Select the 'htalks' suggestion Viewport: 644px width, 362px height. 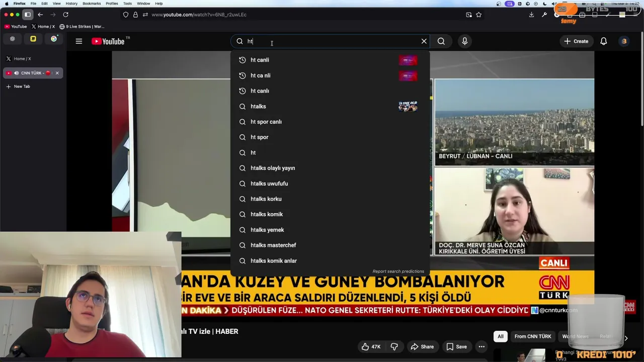[330, 106]
